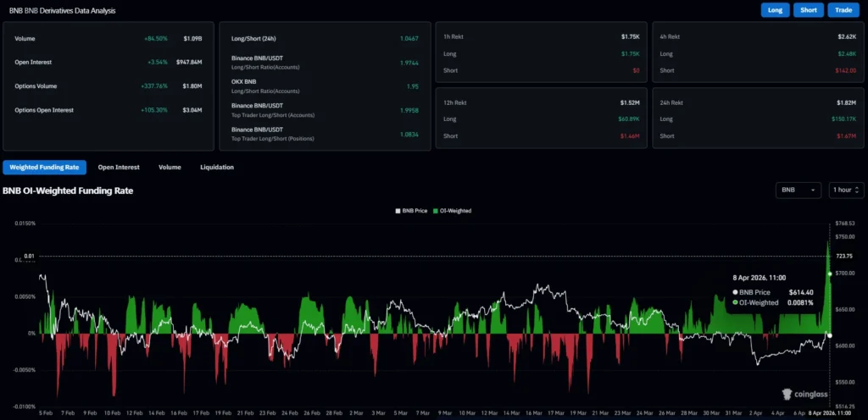This screenshot has width=868, height=420.
Task: Click the 723.75 price level label on the axis
Action: 846,256
